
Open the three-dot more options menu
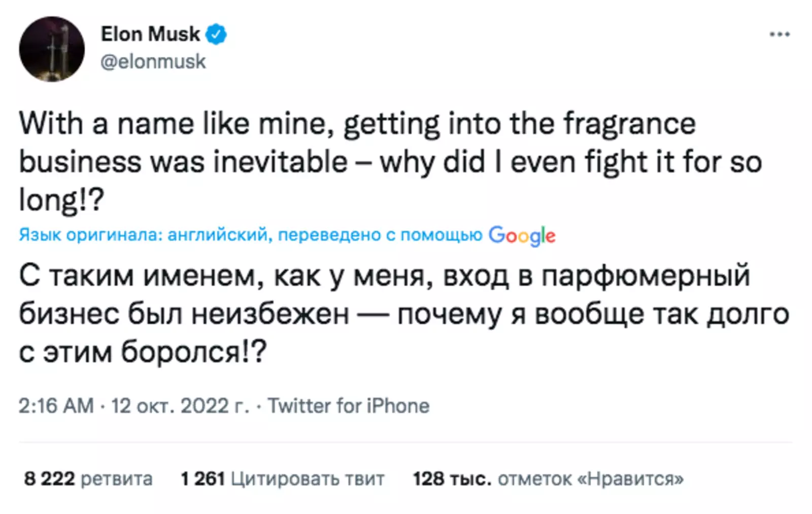tap(779, 35)
